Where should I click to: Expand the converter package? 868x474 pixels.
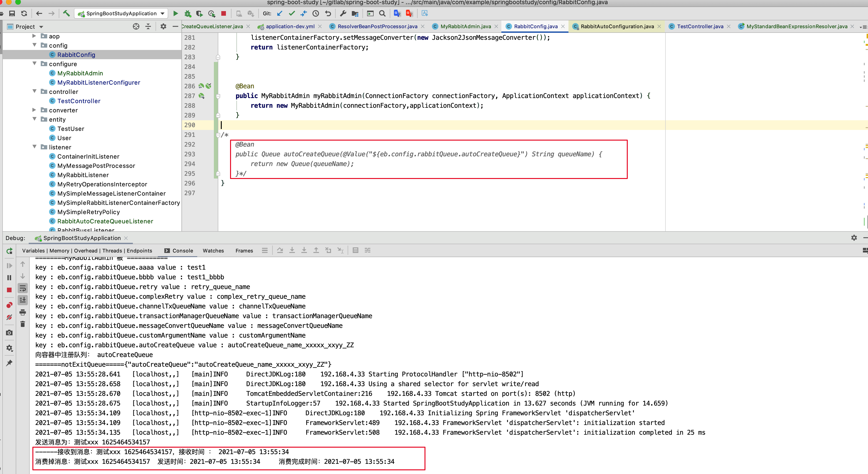coord(34,110)
